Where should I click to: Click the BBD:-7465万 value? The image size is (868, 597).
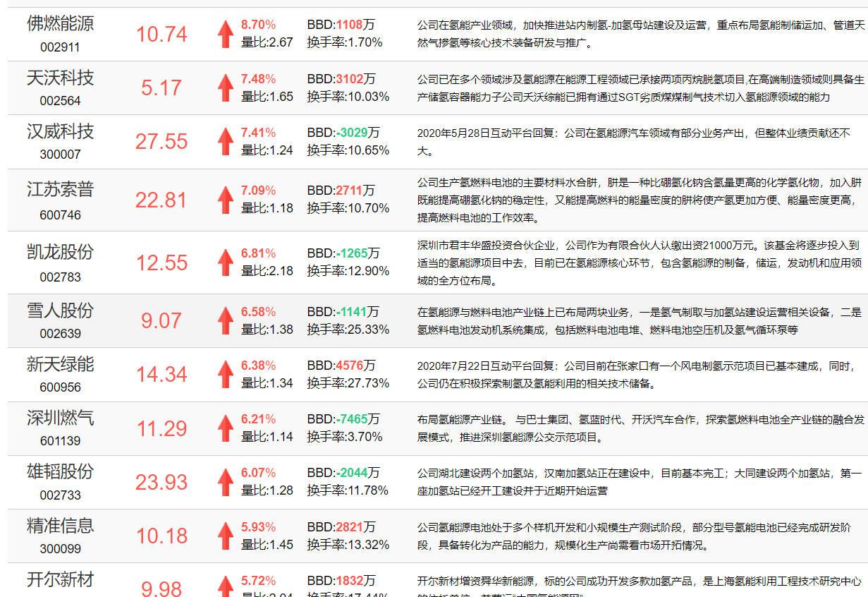(343, 419)
